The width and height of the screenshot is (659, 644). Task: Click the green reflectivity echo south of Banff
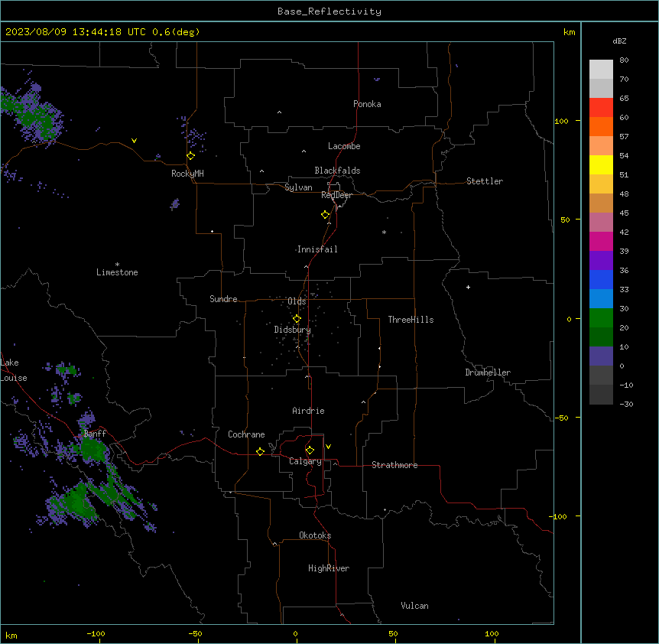tap(93, 450)
